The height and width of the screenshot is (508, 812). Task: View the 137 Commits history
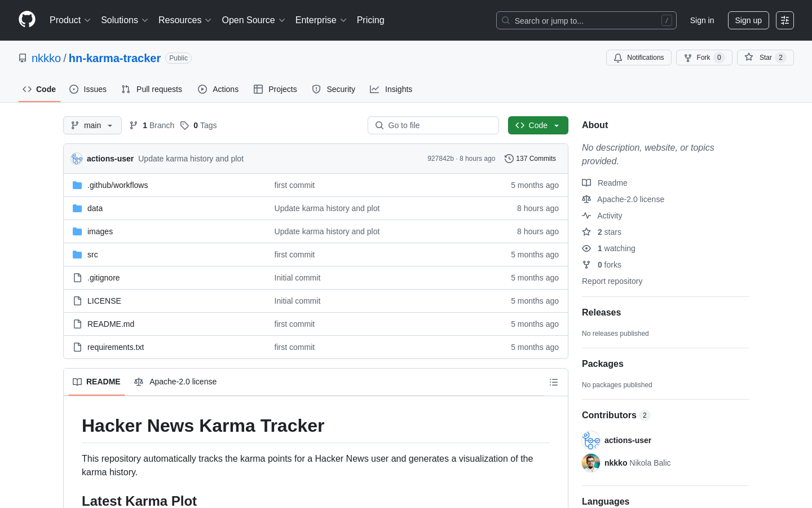pyautogui.click(x=530, y=159)
